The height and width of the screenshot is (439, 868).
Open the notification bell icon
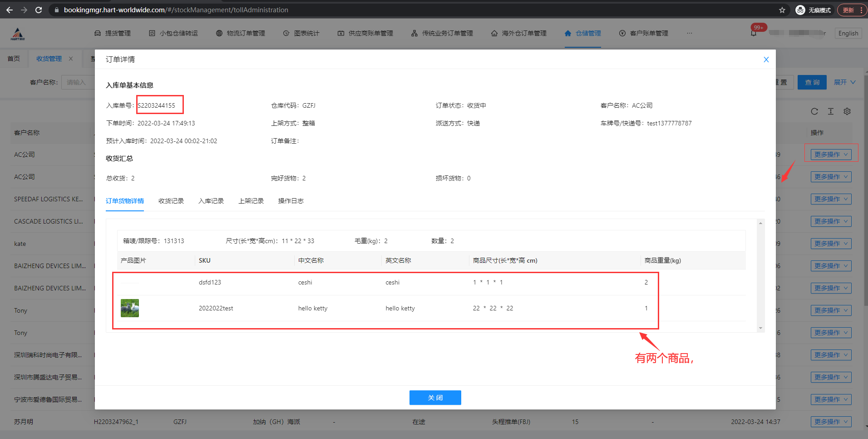tap(754, 33)
